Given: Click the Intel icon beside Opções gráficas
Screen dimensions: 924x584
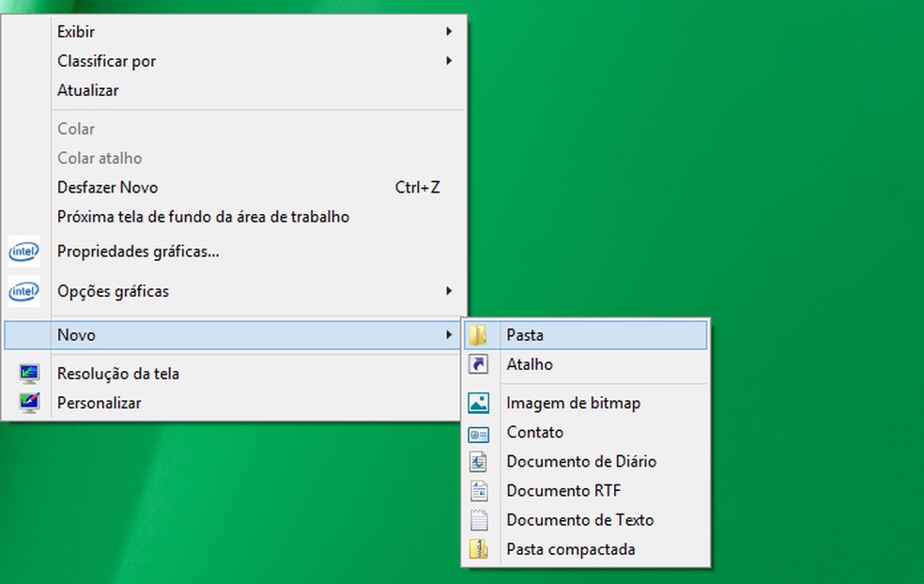Looking at the screenshot, I should coord(23,291).
